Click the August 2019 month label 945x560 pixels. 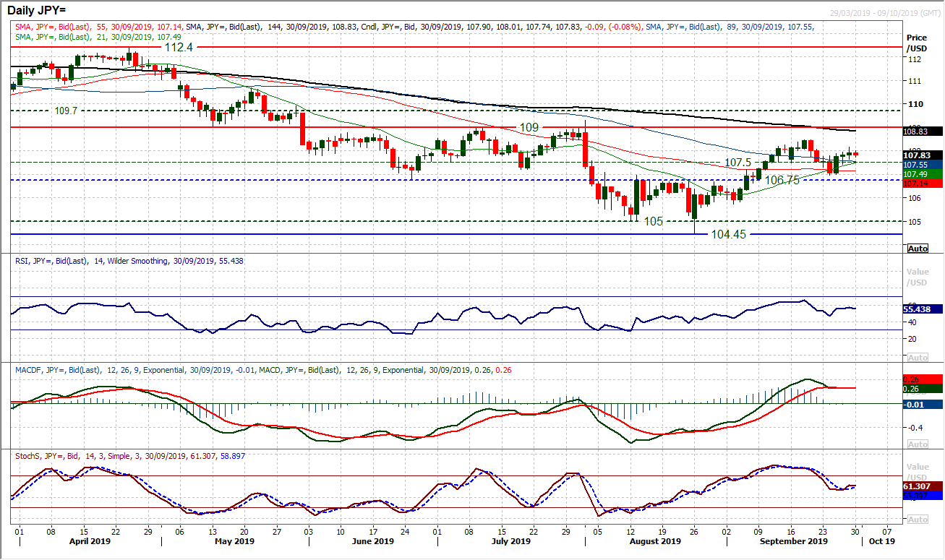[656, 541]
